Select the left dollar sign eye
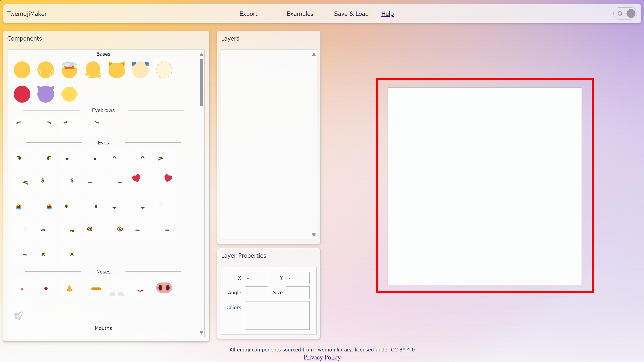 click(43, 180)
